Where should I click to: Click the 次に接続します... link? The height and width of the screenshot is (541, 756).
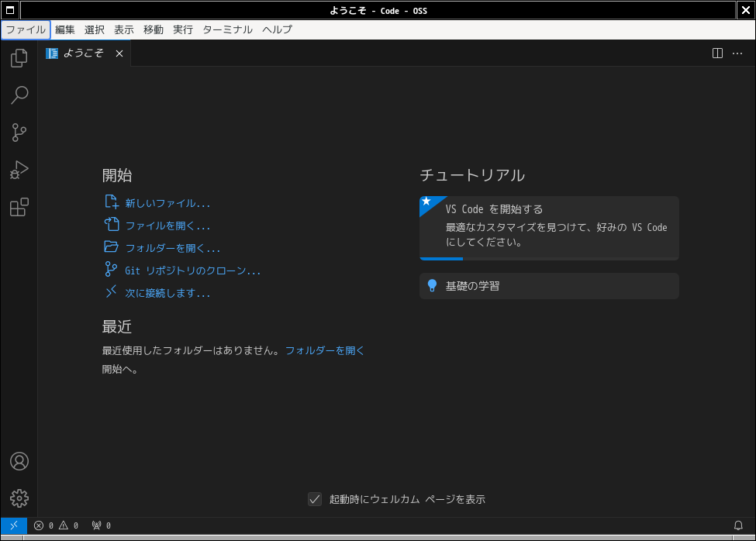[x=167, y=293]
